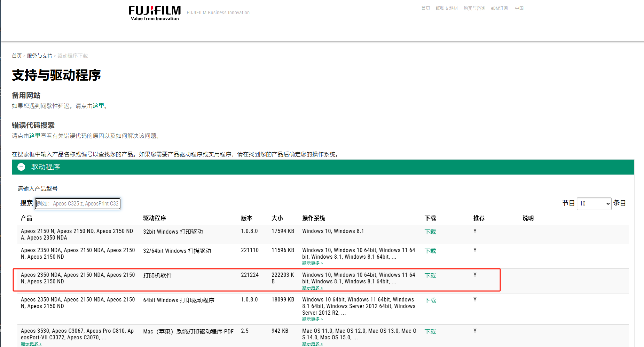Expand 顯示更多 for the 扫描驱动 operating systems
This screenshot has height=347, width=644.
312,263
